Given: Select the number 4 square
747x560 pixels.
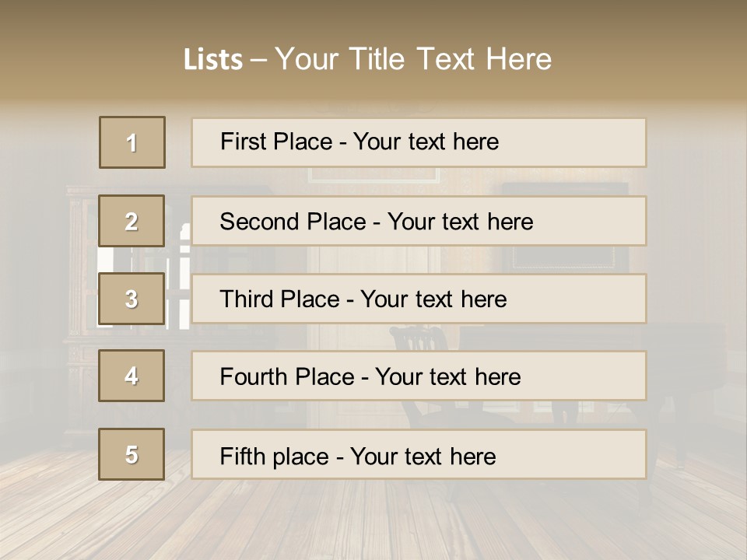Looking at the screenshot, I should click(132, 376).
